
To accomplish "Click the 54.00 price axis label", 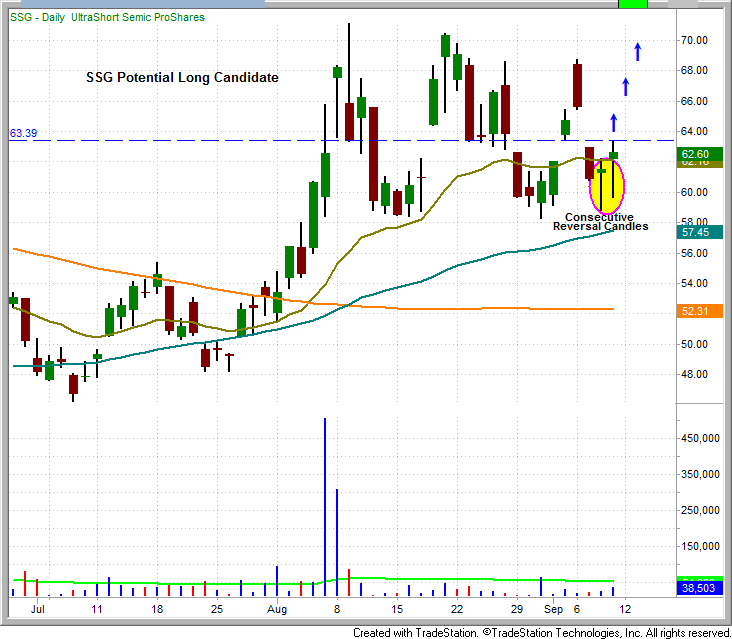I will pyautogui.click(x=694, y=283).
